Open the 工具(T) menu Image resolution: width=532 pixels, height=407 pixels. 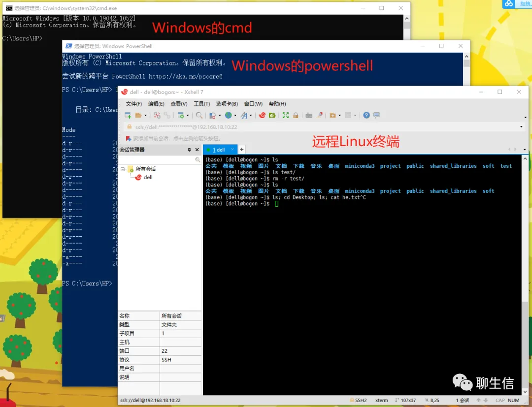click(201, 104)
